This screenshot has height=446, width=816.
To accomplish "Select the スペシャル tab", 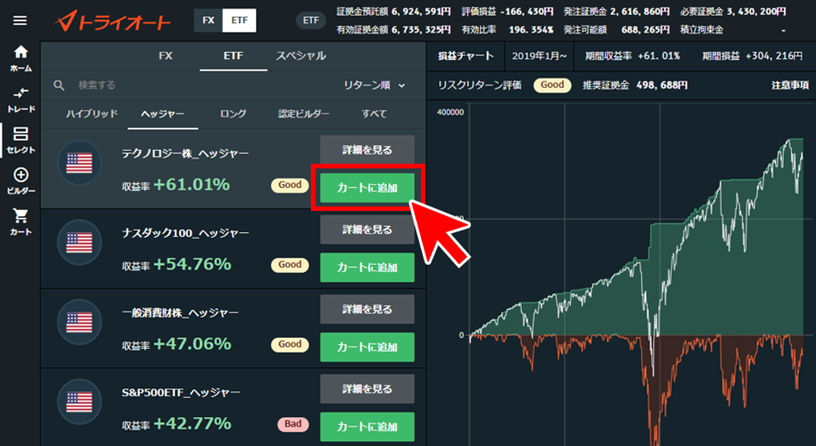I will [x=301, y=56].
